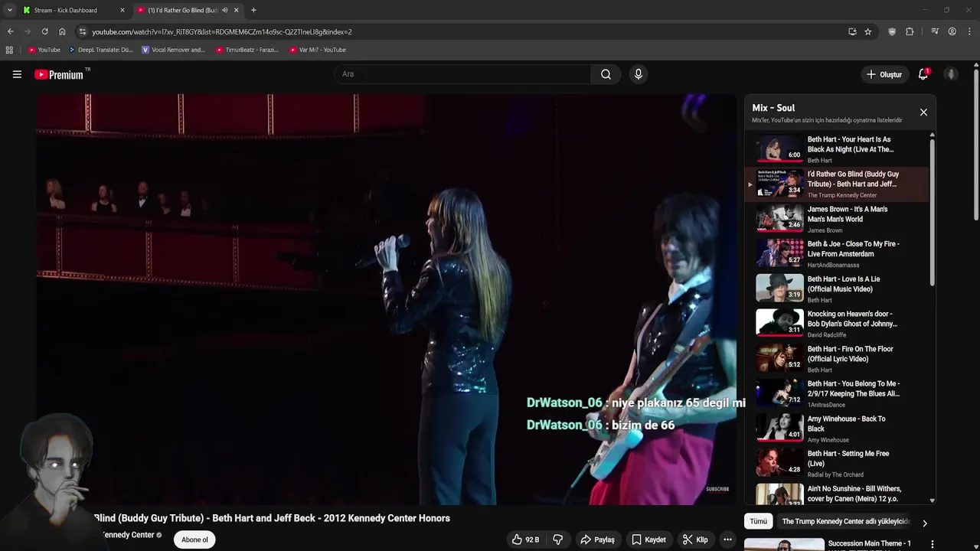Open the Extensions puzzle icon
This screenshot has width=980, height=551.
point(910,31)
